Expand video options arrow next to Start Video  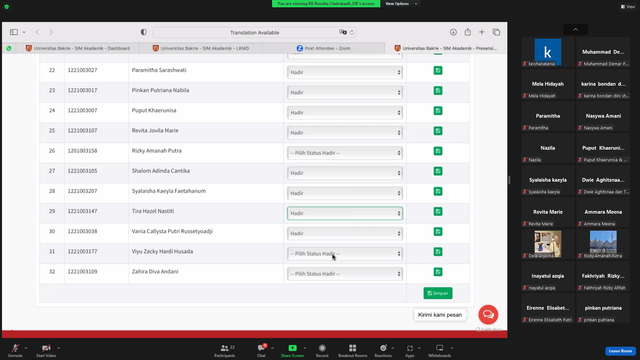[58, 348]
